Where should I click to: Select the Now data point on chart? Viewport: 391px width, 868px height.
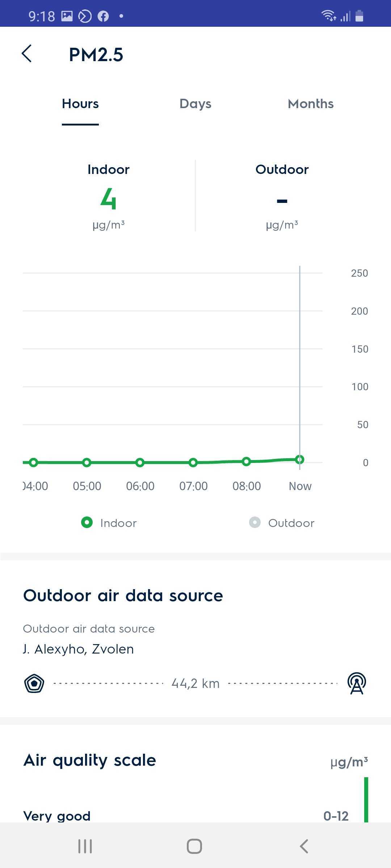299,460
